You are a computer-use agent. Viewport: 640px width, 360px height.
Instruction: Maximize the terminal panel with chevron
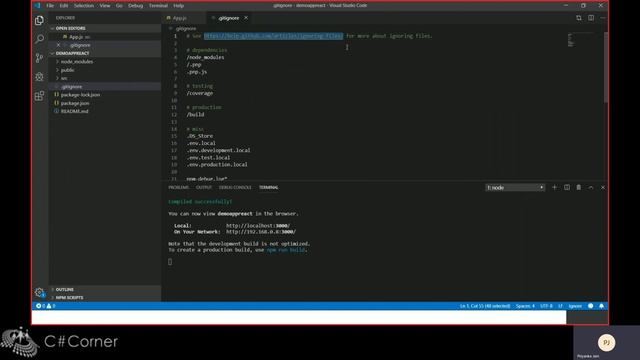pos(591,187)
